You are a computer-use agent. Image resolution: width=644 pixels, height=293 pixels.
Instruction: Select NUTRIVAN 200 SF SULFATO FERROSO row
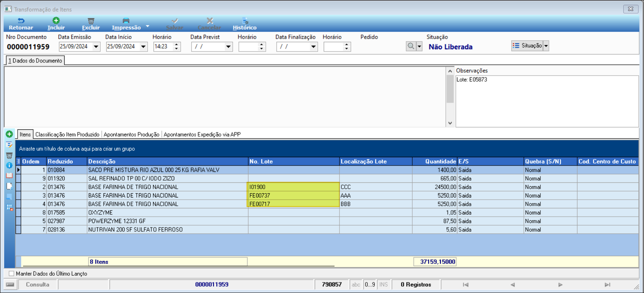tap(327, 229)
